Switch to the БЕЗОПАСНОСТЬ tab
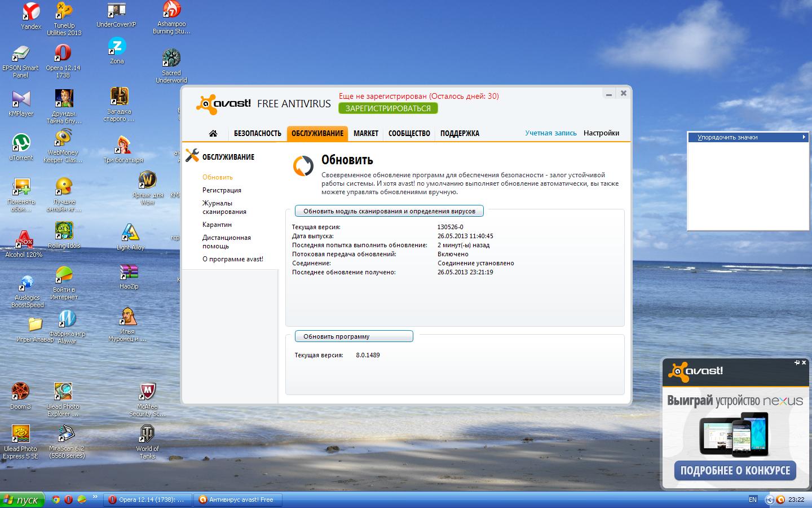This screenshot has height=508, width=812. click(258, 133)
